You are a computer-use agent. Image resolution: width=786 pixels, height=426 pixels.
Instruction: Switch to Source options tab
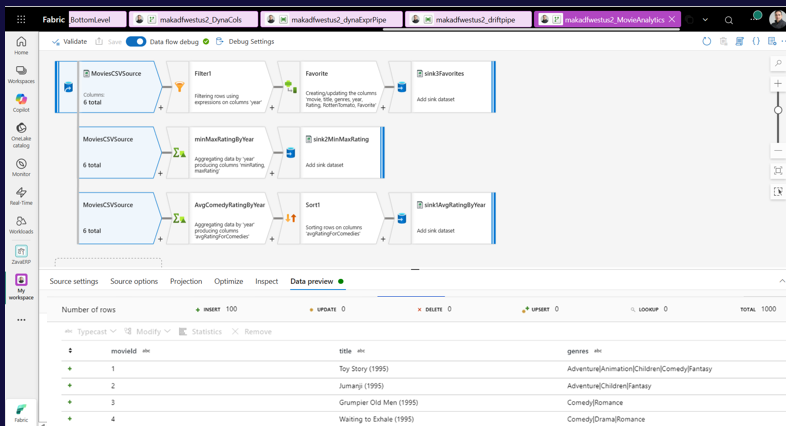(134, 281)
